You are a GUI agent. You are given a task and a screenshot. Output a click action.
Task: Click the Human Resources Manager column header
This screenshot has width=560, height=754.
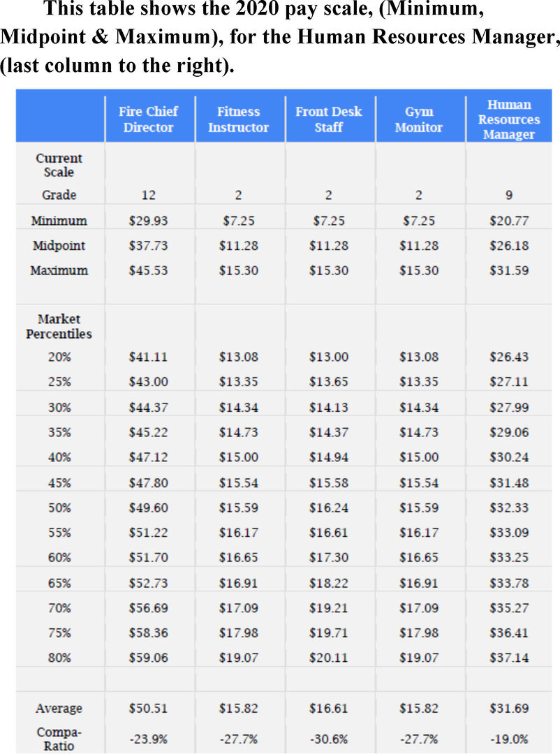click(x=509, y=119)
